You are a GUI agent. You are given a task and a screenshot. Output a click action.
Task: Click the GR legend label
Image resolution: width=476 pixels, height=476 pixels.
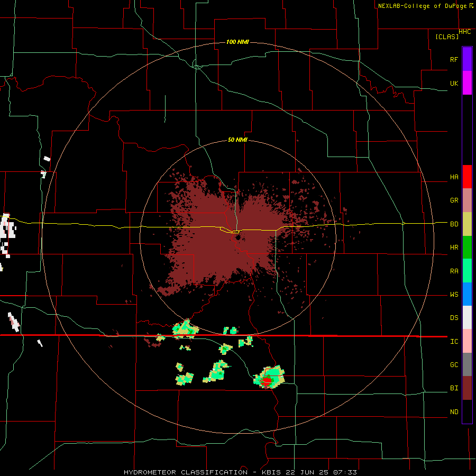click(x=454, y=200)
